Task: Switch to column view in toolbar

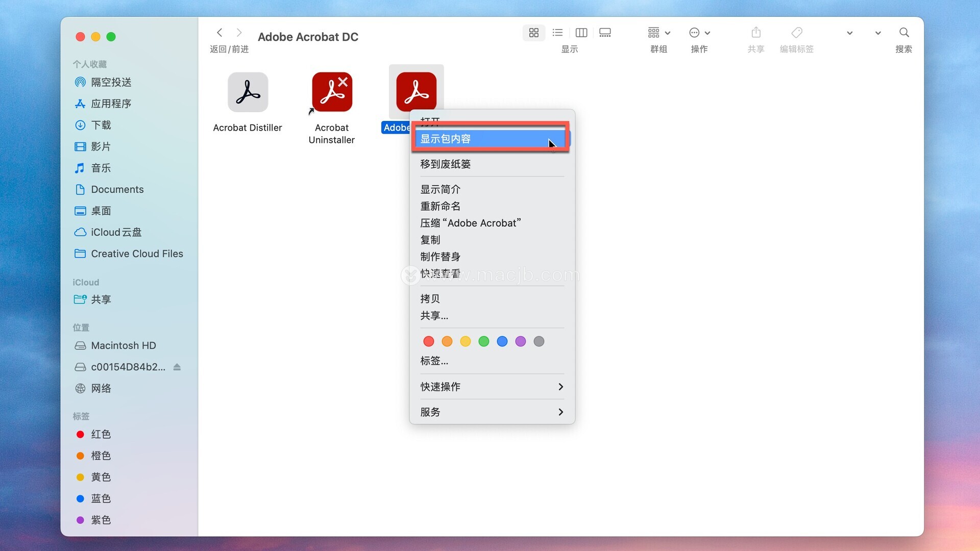Action: (x=581, y=33)
